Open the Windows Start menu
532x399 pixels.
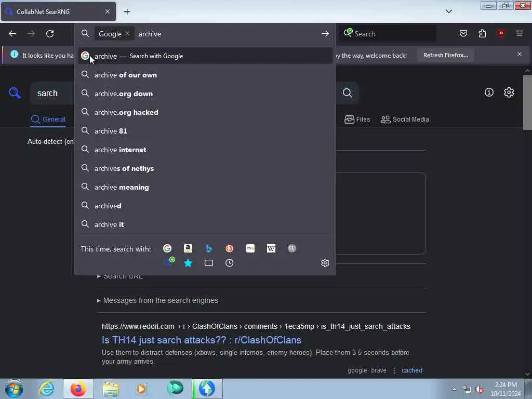point(14,389)
